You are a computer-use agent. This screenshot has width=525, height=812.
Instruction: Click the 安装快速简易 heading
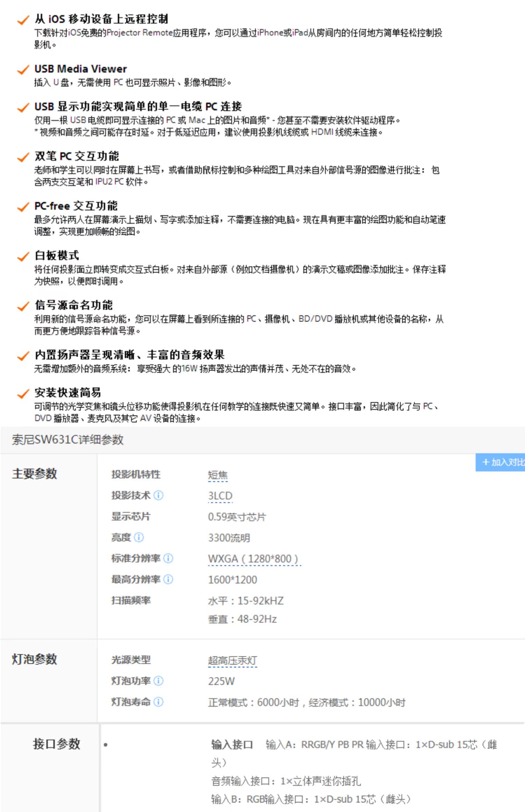tap(68, 392)
